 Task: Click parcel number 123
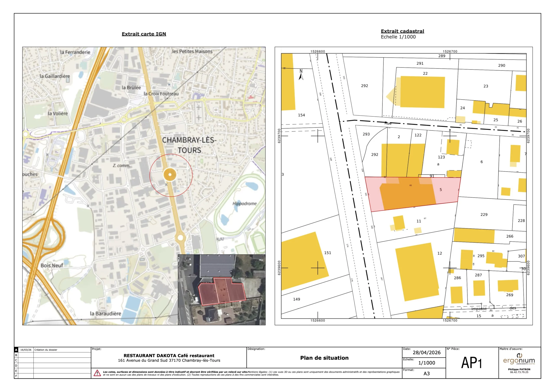(x=441, y=157)
